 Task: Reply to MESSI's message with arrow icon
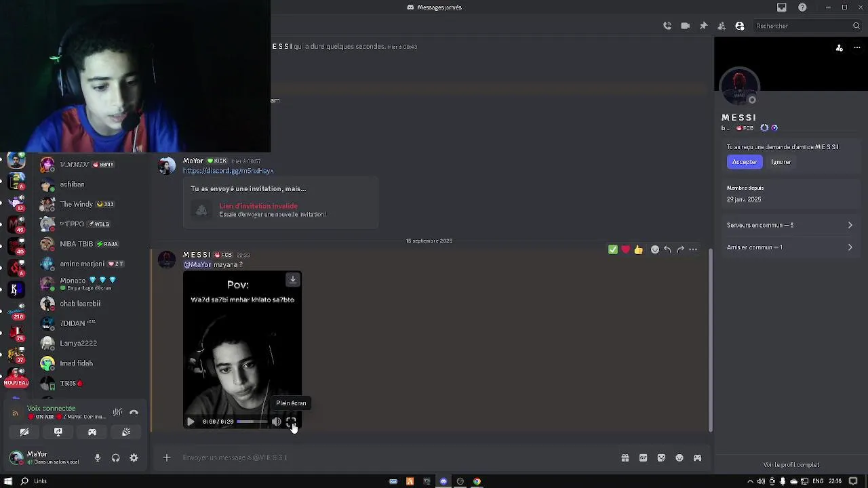pos(667,249)
